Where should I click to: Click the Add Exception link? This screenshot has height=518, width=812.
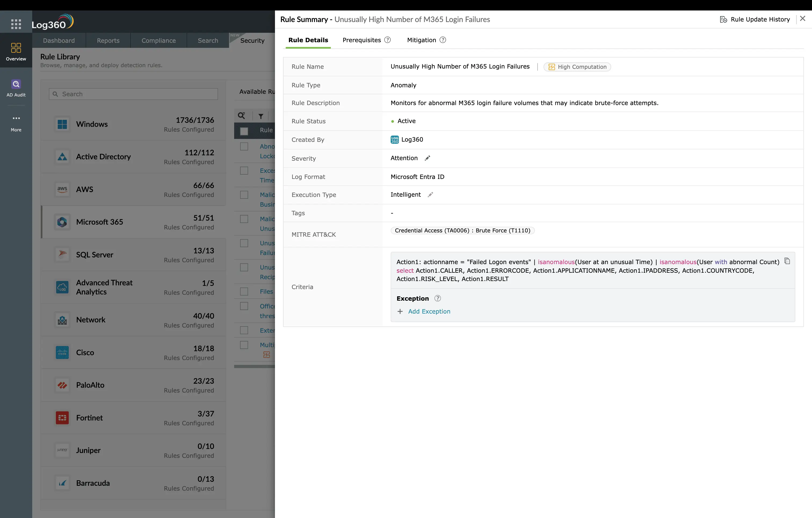[x=429, y=311]
